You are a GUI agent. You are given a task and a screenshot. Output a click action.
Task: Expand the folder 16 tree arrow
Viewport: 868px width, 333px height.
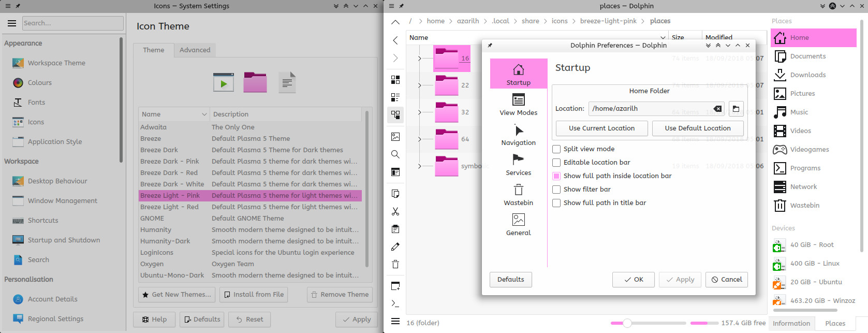click(x=420, y=59)
